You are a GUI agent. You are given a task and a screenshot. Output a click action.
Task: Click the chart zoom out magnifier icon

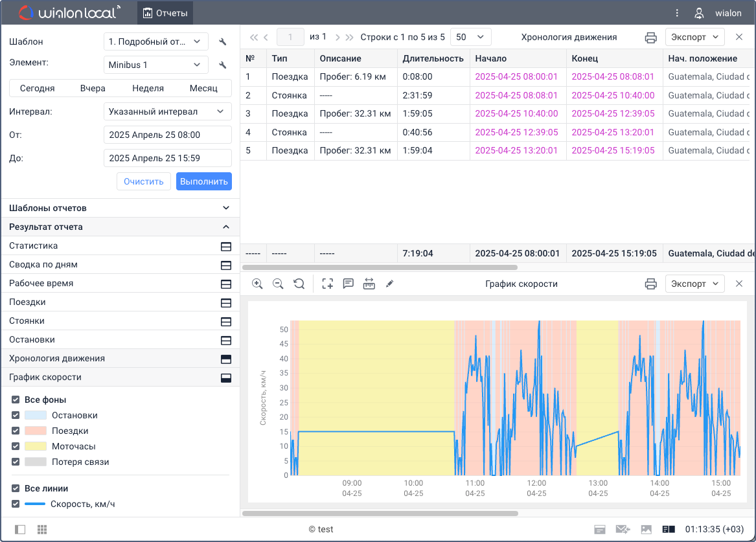pyautogui.click(x=278, y=284)
